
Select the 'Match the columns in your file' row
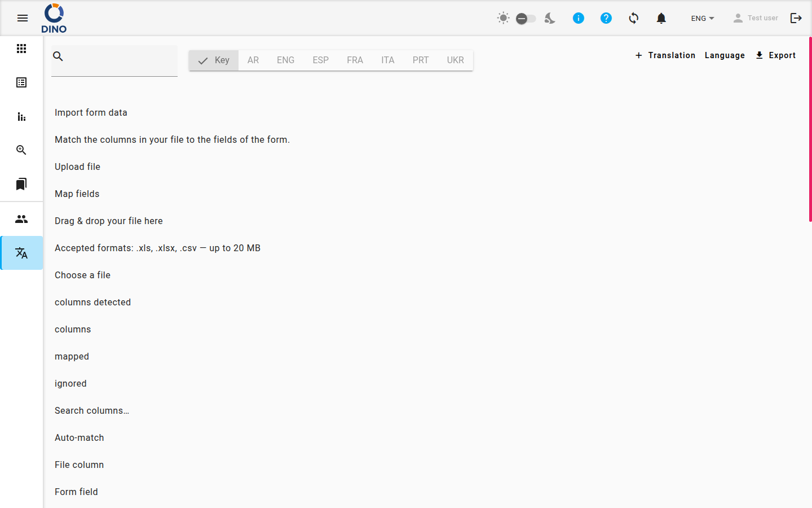point(427,140)
